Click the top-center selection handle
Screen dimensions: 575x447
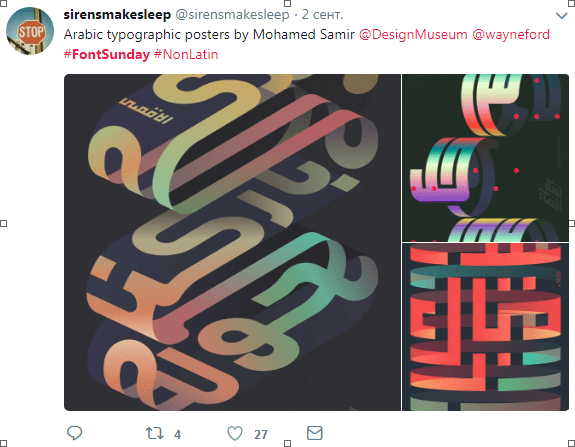pyautogui.click(x=288, y=3)
